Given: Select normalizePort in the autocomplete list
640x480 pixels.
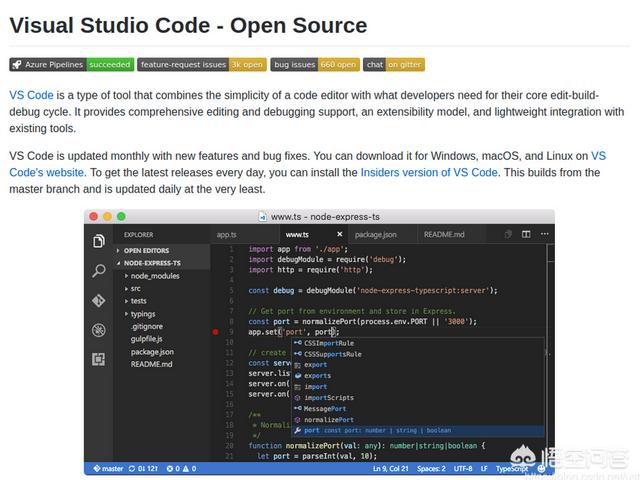Looking at the screenshot, I should pos(329,419).
